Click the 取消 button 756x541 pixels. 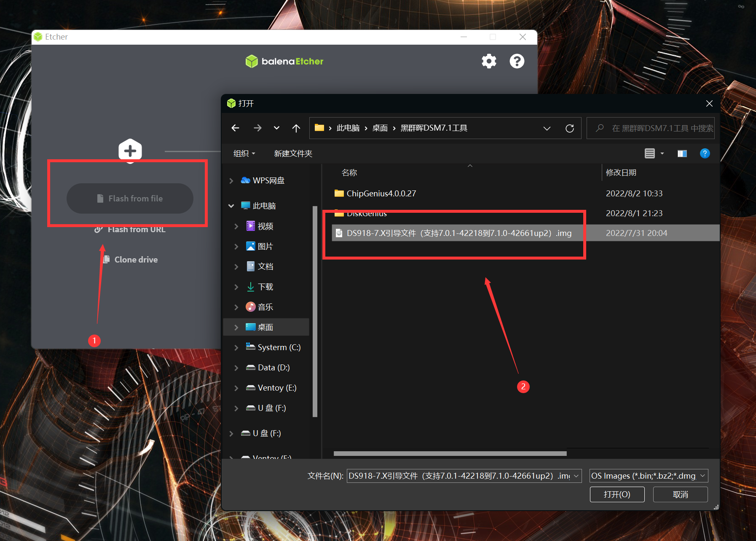(680, 494)
